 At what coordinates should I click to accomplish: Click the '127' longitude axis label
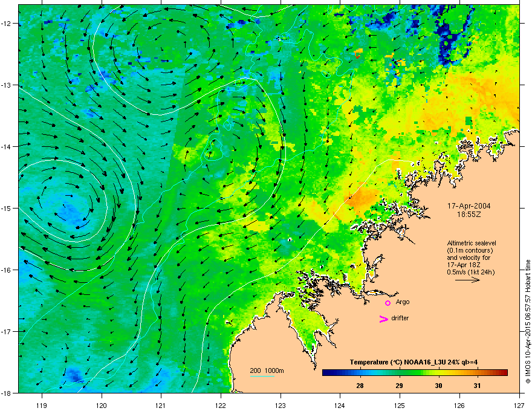coord(519,406)
